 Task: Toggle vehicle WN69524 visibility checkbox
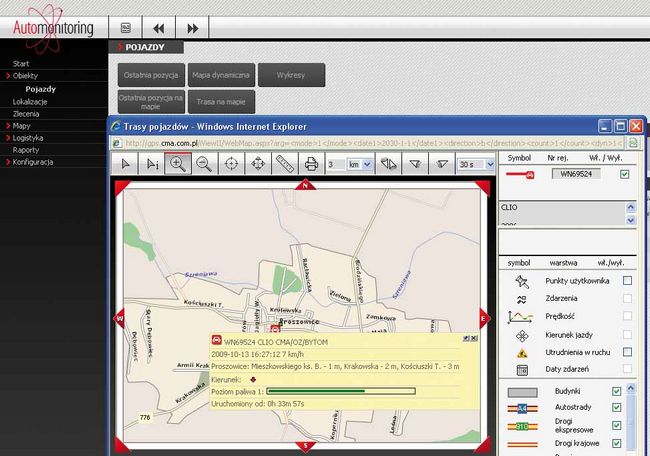click(625, 174)
